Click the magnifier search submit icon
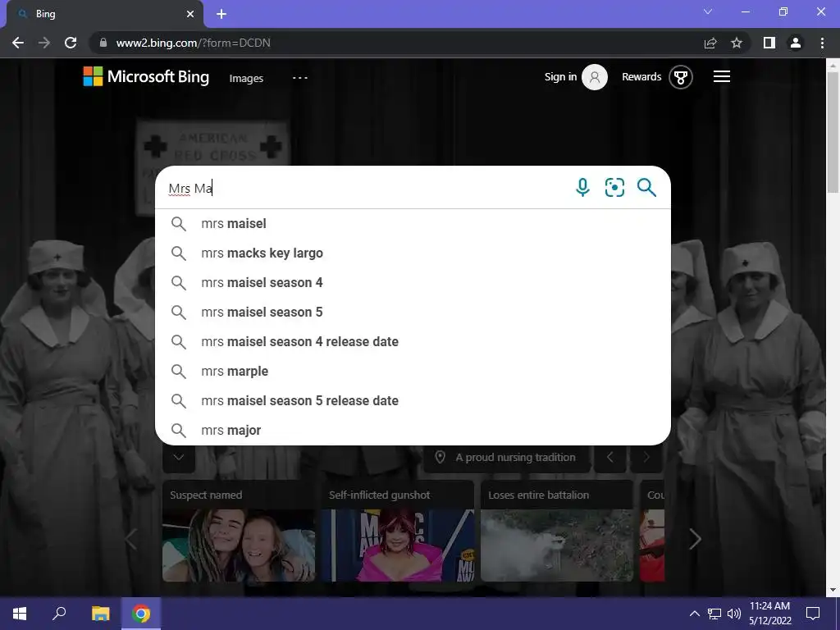This screenshot has width=840, height=630. 646,188
